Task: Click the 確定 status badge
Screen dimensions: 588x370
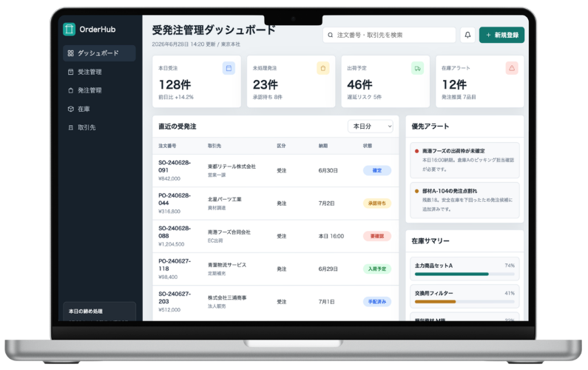Action: pos(377,170)
